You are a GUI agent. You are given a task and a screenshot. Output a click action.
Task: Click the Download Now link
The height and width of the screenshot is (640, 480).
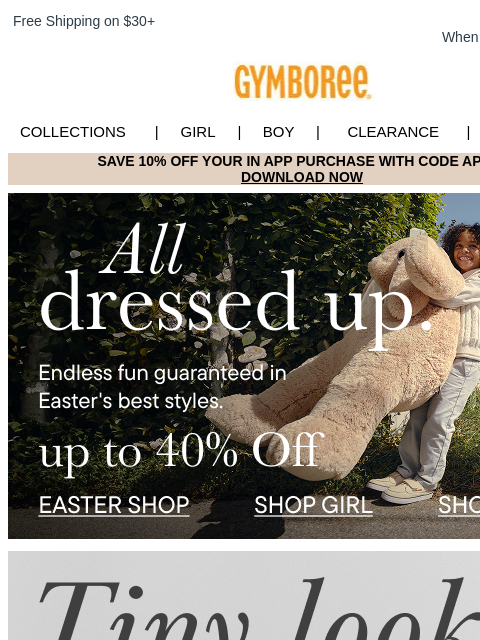[302, 177]
